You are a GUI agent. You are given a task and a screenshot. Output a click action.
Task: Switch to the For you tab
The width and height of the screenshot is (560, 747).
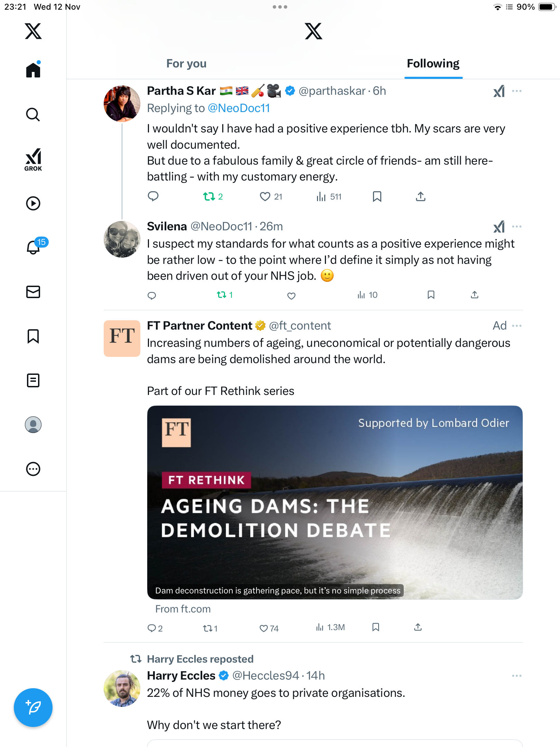pos(186,64)
